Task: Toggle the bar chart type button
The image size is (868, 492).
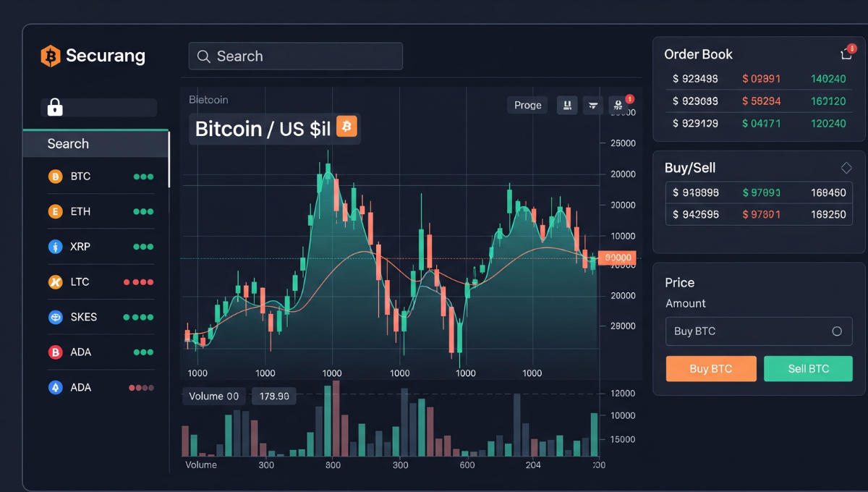Action: 567,106
